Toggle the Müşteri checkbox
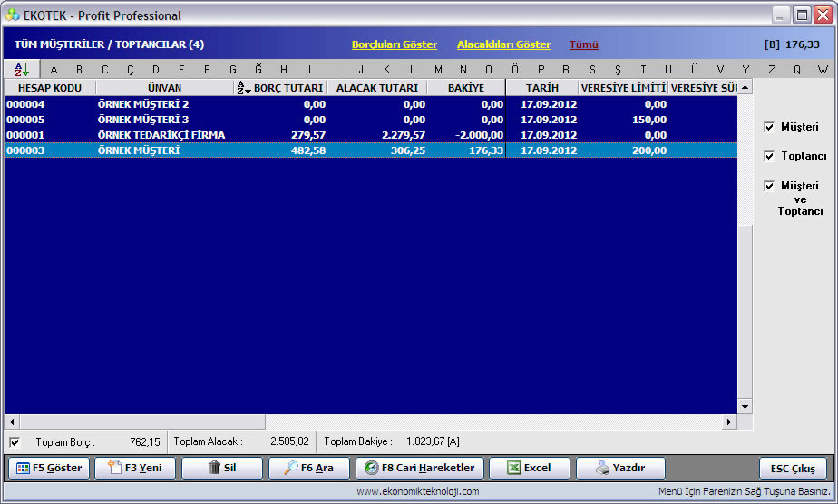838x504 pixels. (x=769, y=127)
